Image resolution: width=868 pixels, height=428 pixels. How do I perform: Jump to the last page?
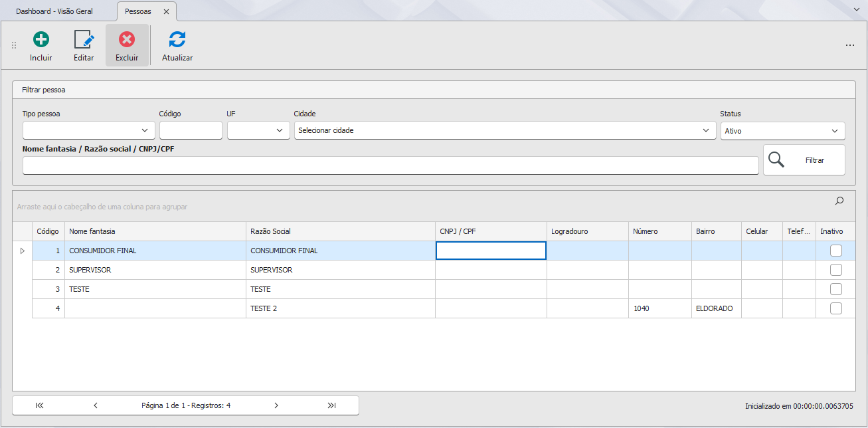[332, 405]
